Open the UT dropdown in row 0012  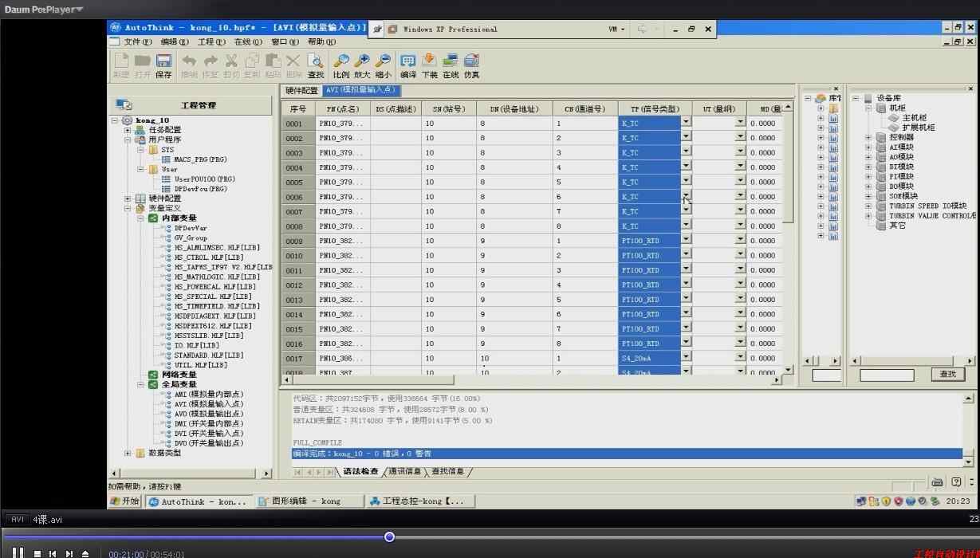click(x=741, y=285)
